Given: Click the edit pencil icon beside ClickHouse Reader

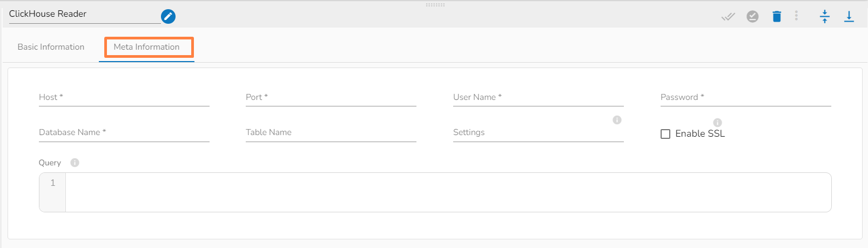Looking at the screenshot, I should pyautogui.click(x=168, y=17).
